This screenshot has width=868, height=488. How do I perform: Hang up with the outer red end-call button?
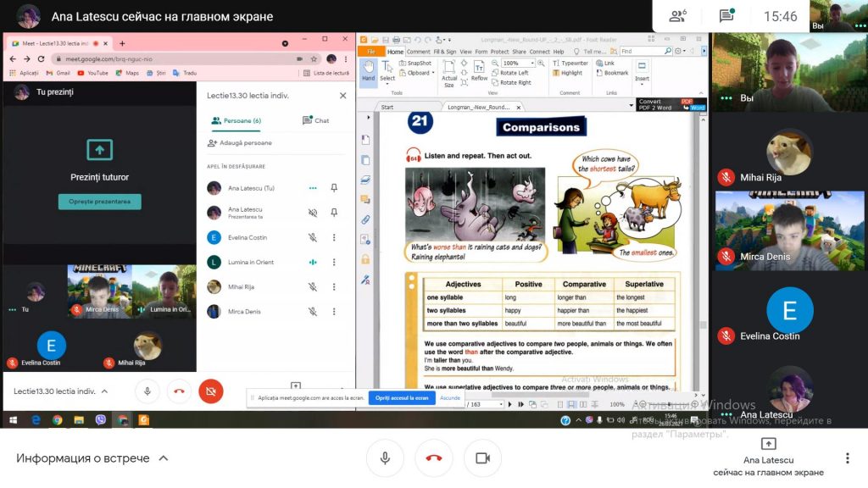(x=434, y=458)
